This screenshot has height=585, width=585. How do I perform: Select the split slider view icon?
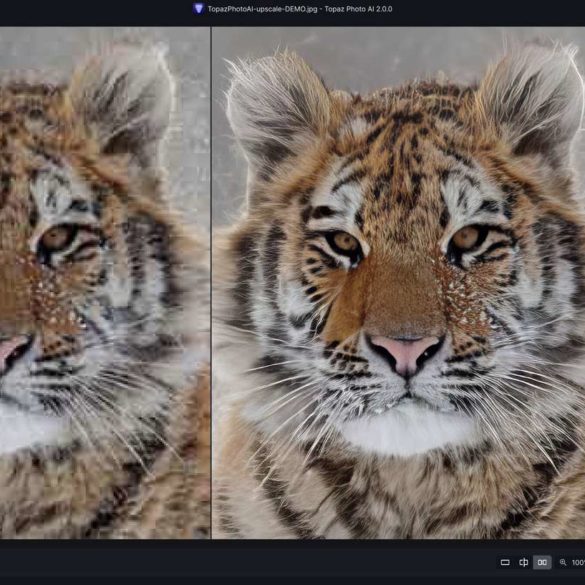tap(523, 562)
